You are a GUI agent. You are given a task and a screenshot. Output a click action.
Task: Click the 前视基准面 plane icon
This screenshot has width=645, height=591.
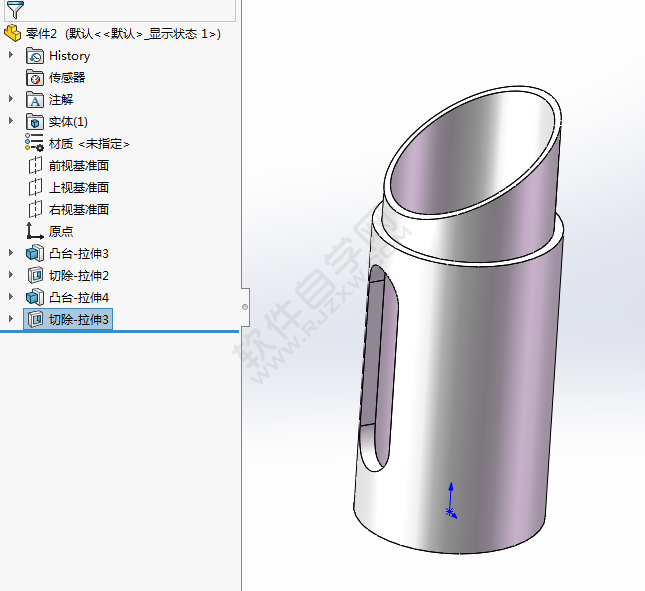(x=35, y=165)
